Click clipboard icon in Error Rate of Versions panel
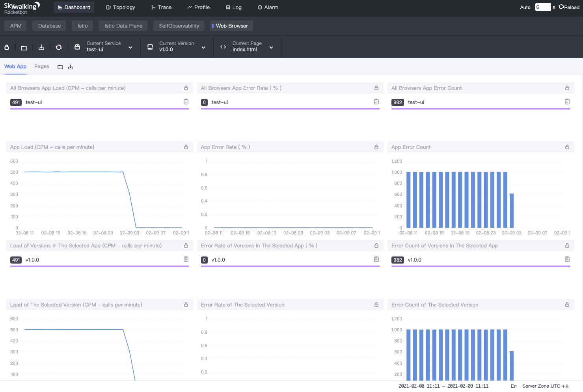 376,259
